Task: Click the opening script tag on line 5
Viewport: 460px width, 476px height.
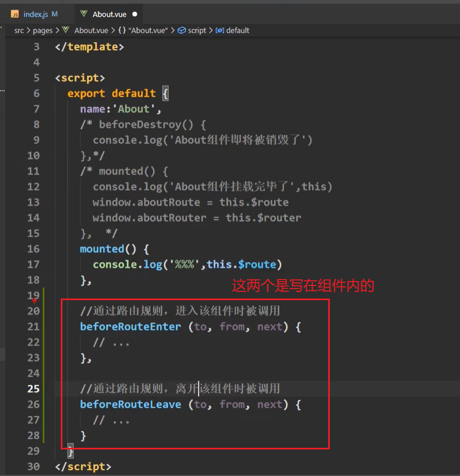Action: click(x=80, y=78)
